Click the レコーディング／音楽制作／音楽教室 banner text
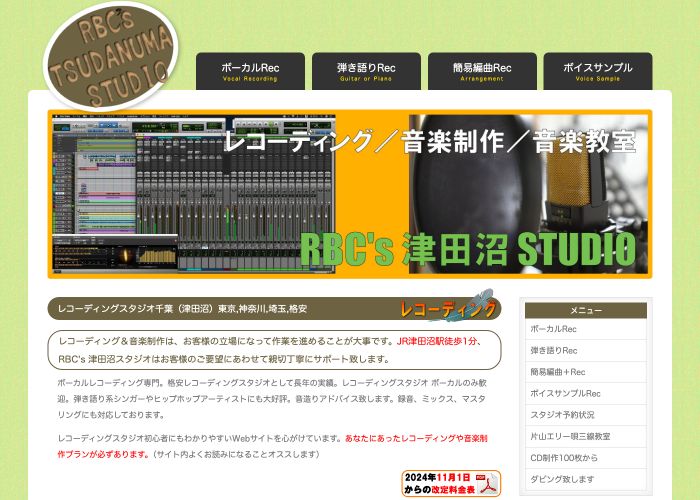Image resolution: width=700 pixels, height=500 pixels. tap(429, 141)
